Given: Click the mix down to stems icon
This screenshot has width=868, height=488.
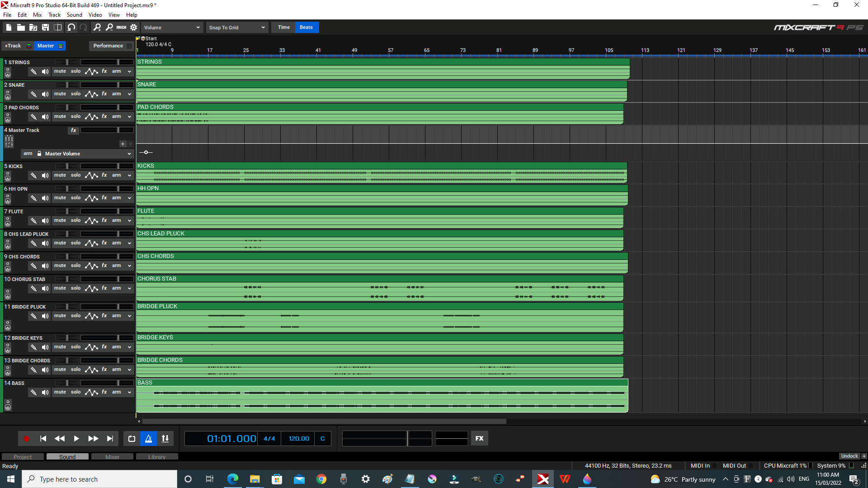Looking at the screenshot, I should [x=57, y=28].
